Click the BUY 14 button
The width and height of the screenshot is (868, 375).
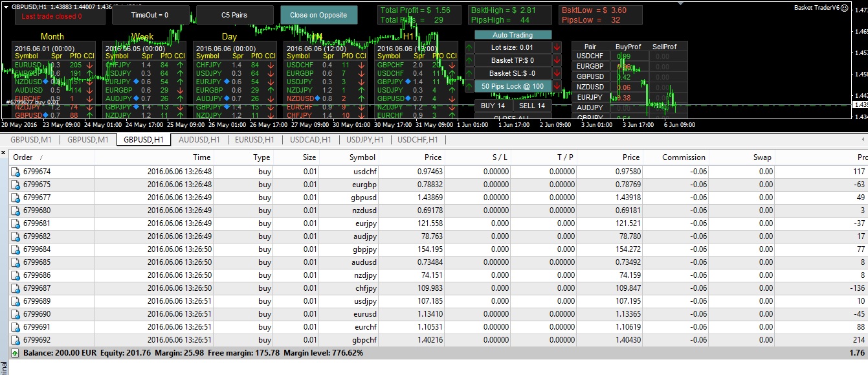tap(494, 106)
